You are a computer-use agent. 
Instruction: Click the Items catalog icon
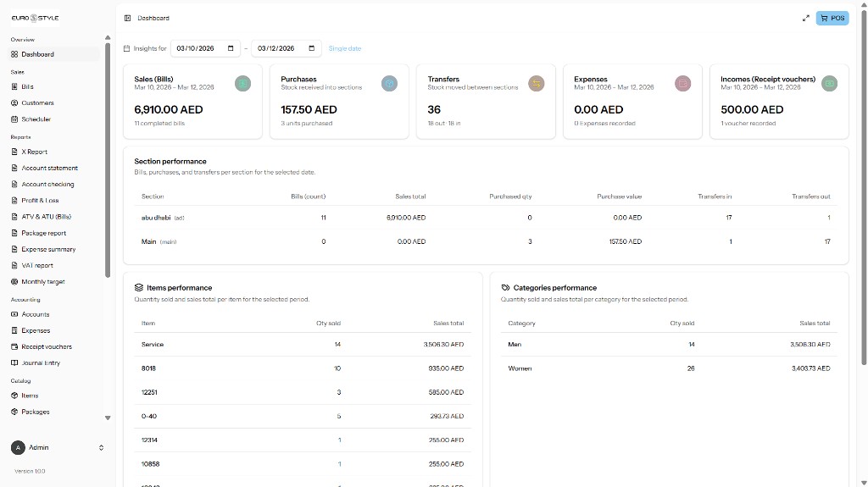[14, 396]
